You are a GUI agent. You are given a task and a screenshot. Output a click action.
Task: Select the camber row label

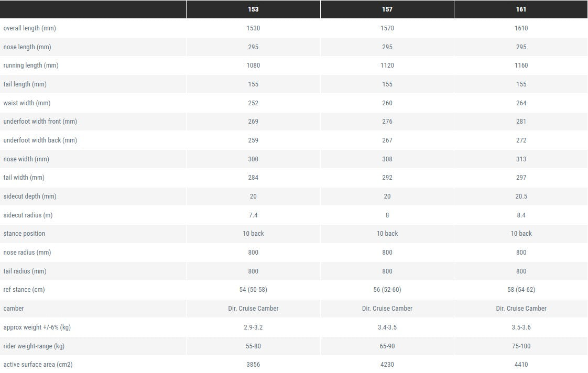(14, 309)
